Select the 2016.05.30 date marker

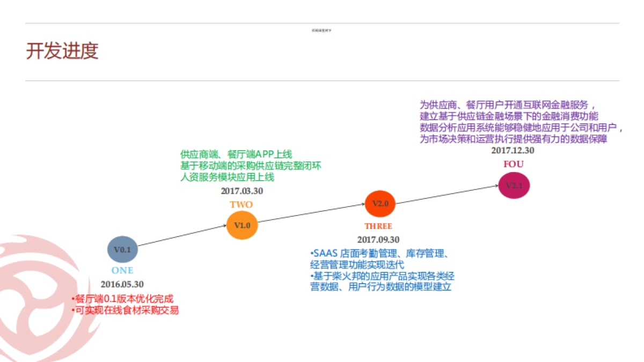click(x=122, y=284)
